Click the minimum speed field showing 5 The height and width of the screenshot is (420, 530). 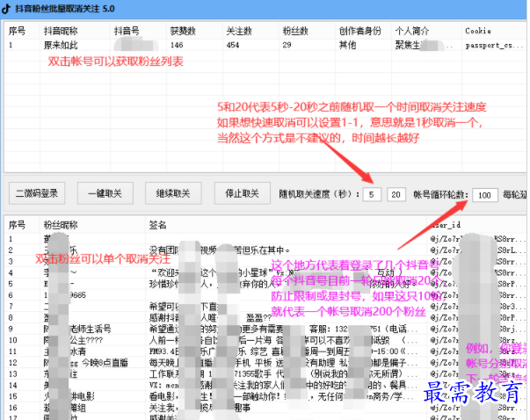point(372,195)
